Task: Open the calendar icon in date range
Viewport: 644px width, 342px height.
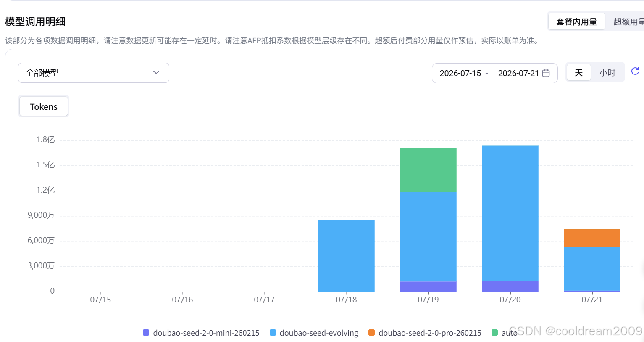Action: 546,73
